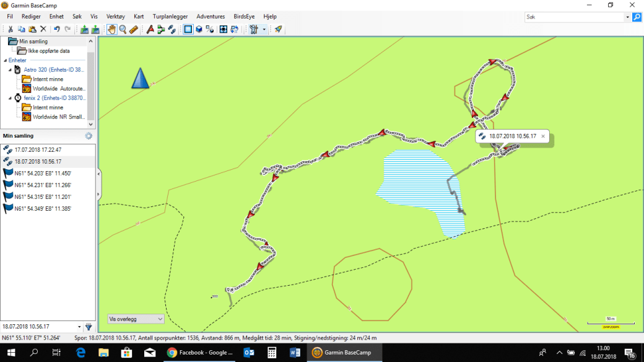Open the Turplanlegger menu
This screenshot has height=362, width=644.
click(170, 16)
